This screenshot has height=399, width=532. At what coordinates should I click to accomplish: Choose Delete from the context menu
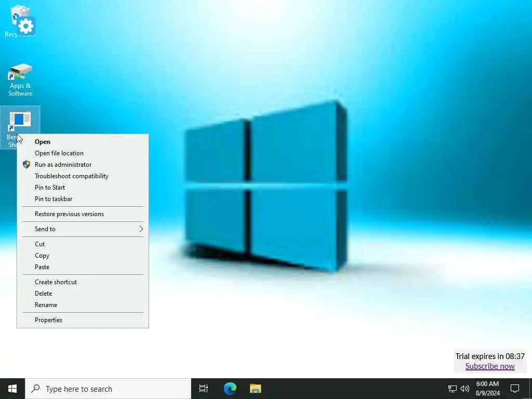[83, 294]
